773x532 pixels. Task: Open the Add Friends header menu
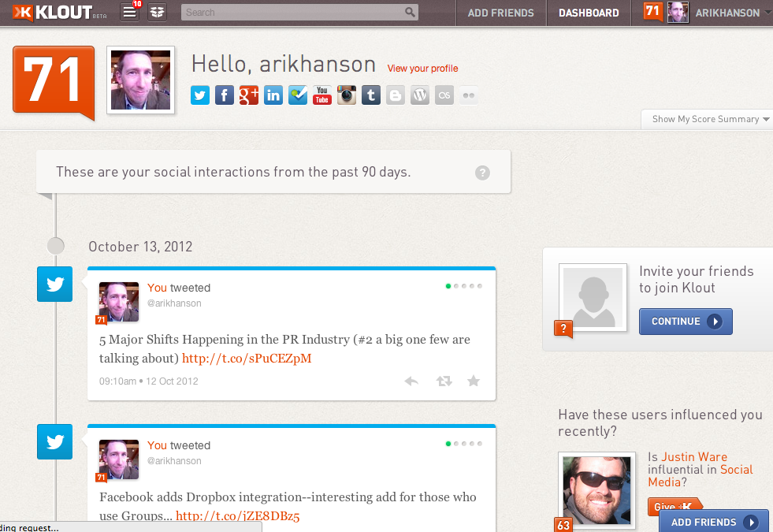[500, 13]
